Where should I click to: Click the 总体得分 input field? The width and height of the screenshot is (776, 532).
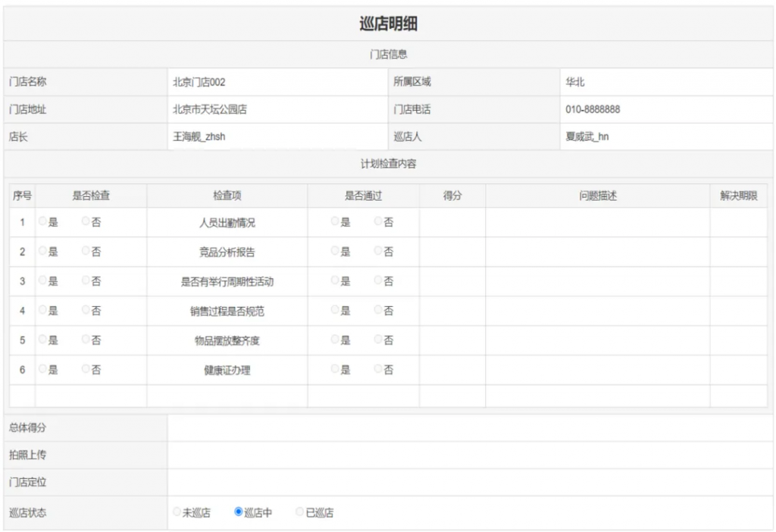470,428
